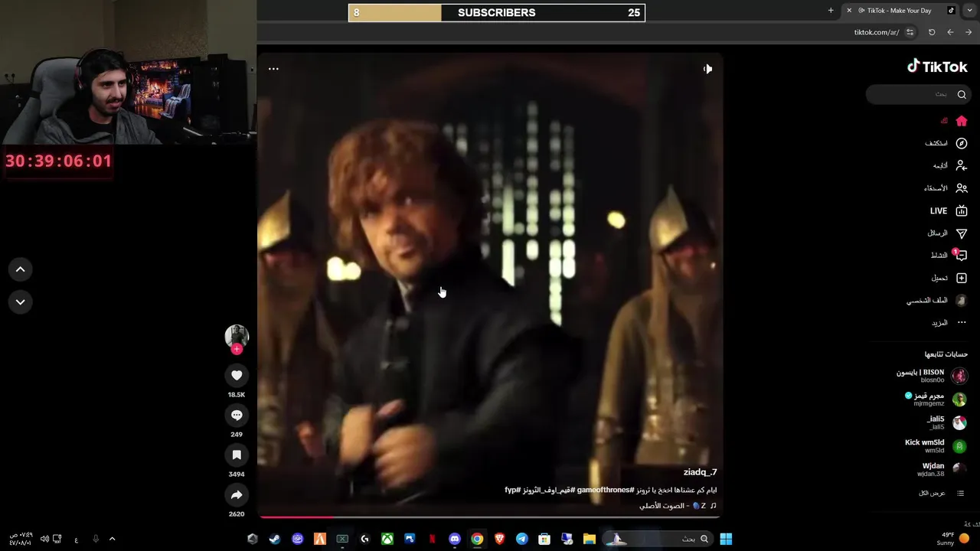Open the Windows Start button

(726, 539)
